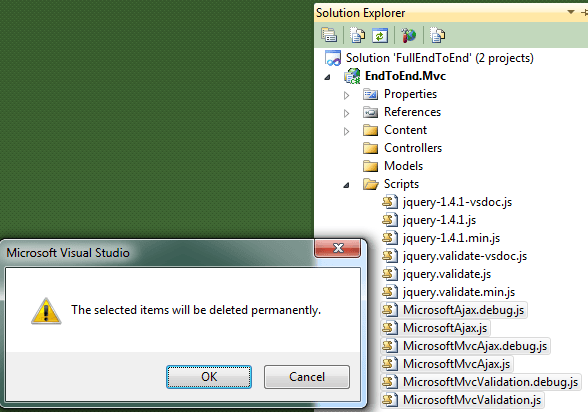
Task: Select the Controllers folder label
Action: point(413,148)
